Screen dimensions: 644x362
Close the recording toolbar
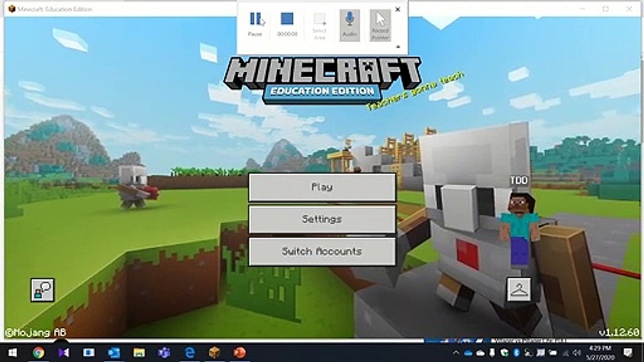pyautogui.click(x=397, y=9)
